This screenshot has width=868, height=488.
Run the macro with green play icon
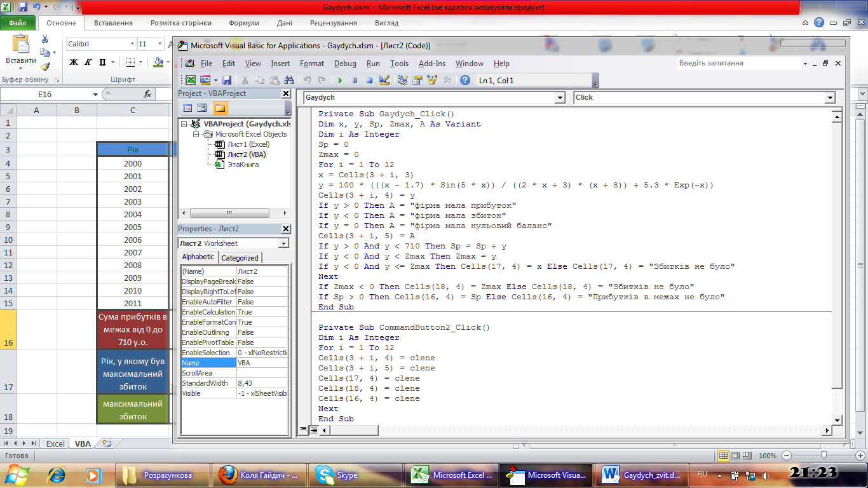(340, 80)
